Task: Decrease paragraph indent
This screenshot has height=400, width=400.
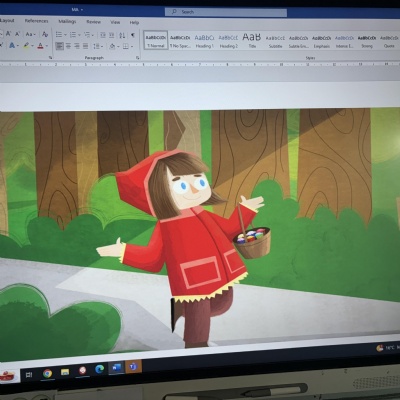Action: pyautogui.click(x=103, y=35)
